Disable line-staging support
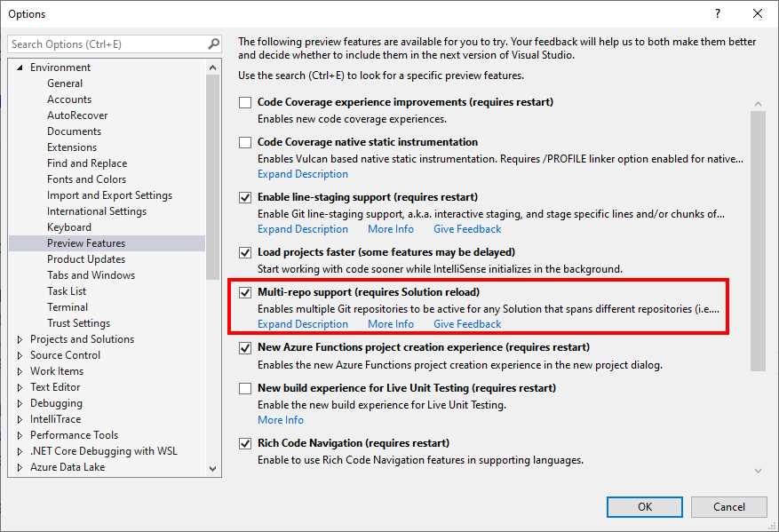The image size is (779, 532). point(245,197)
